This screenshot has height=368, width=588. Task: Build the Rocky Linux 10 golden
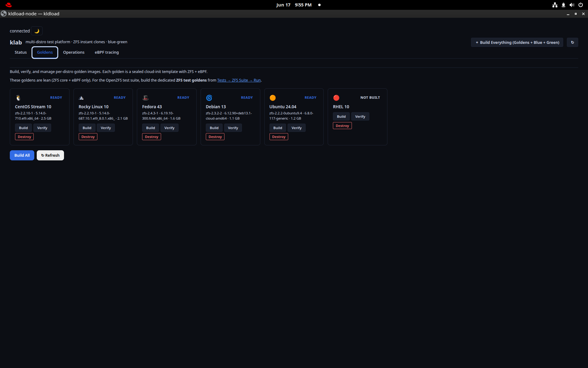coord(87,128)
